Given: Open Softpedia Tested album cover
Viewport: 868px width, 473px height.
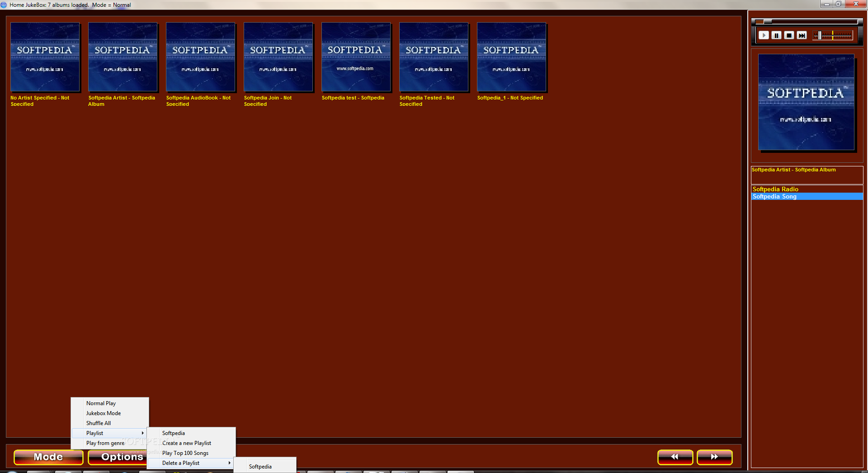Looking at the screenshot, I should (x=434, y=57).
